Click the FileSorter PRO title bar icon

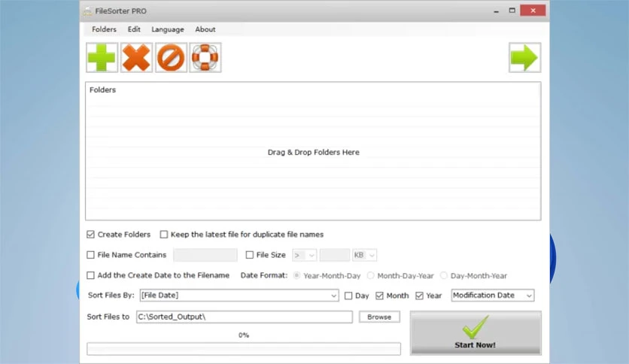point(87,11)
